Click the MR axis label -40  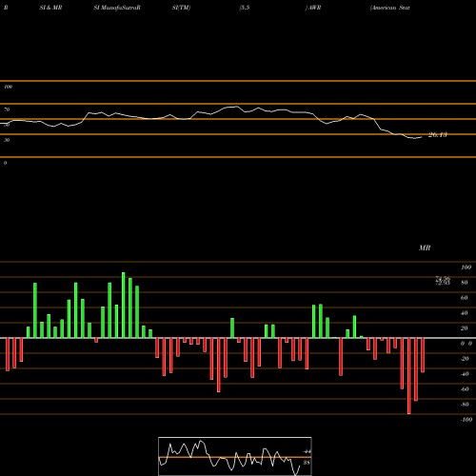click(465, 374)
